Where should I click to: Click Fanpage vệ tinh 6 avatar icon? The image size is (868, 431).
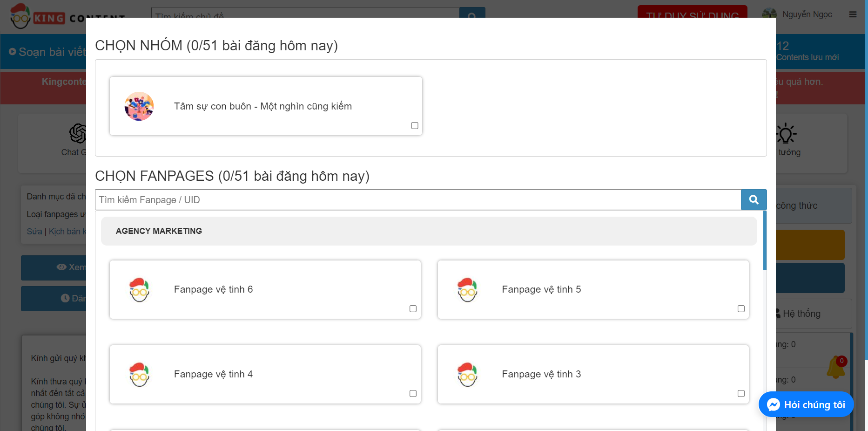click(139, 289)
